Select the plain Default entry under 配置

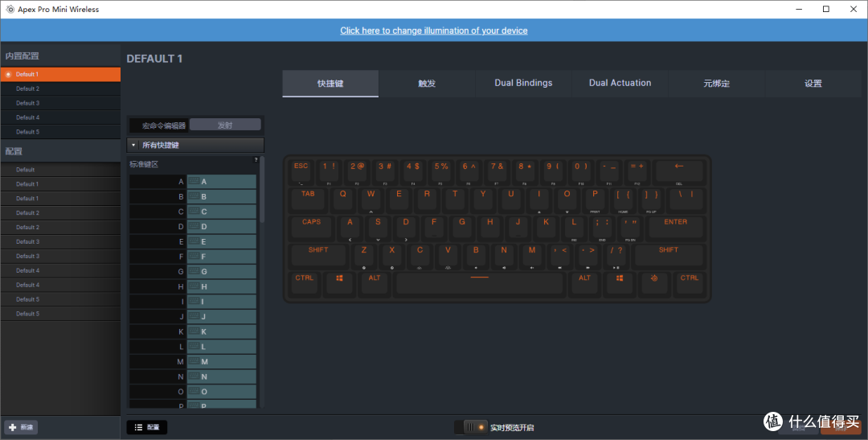[x=60, y=170]
